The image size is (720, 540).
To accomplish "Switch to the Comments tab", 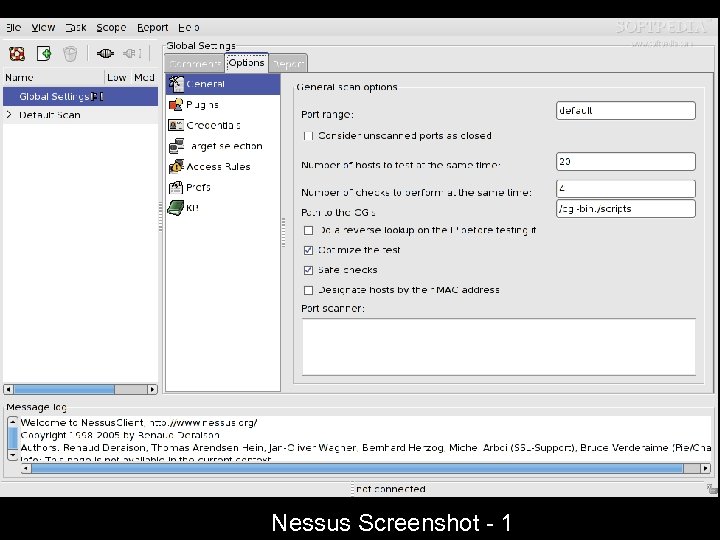I will tap(195, 64).
